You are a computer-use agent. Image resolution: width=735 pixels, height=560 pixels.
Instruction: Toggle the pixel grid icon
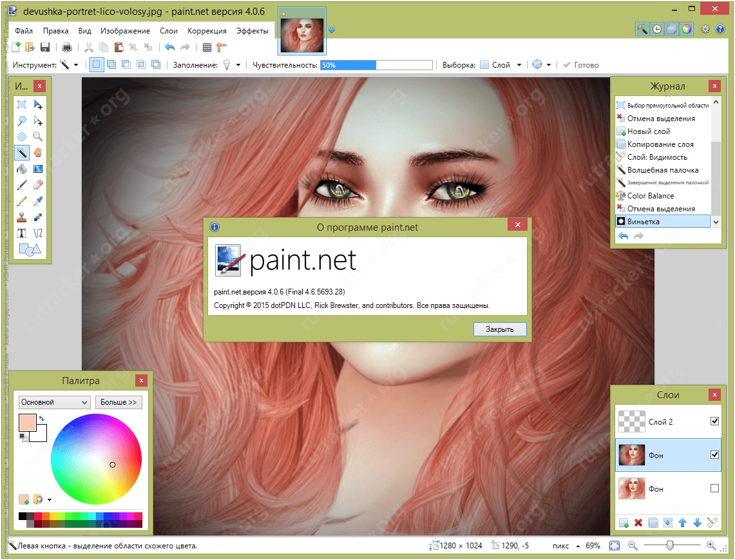pos(207,47)
